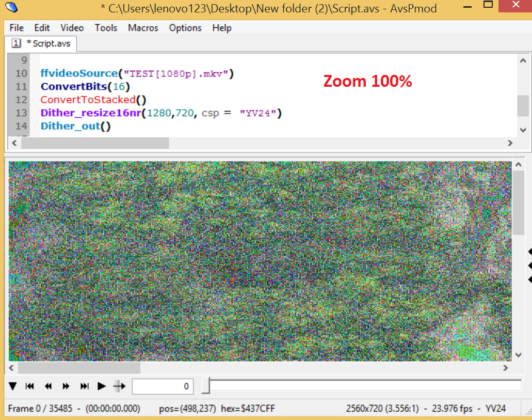Click the video preview image
532x420 pixels.
[260, 261]
